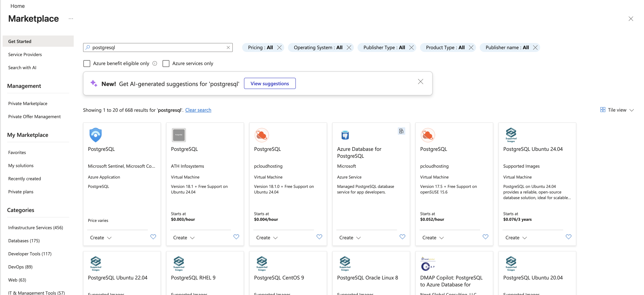Open the Operating System filter pill
The height and width of the screenshot is (295, 644).
318,47
